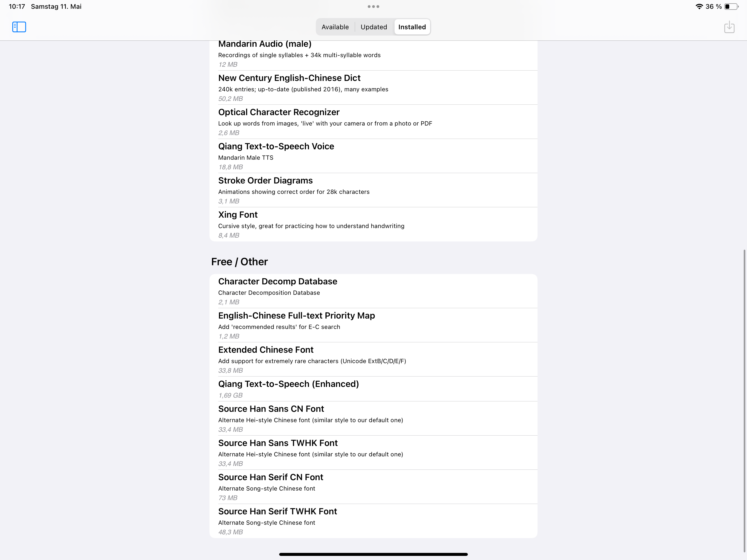747x560 pixels.
Task: Open Stroke Order Diagrams add-on
Action: [x=373, y=190]
